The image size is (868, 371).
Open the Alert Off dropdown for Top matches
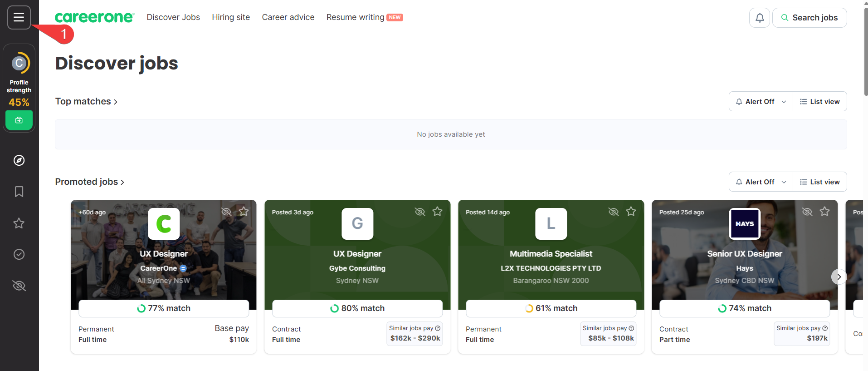point(761,101)
